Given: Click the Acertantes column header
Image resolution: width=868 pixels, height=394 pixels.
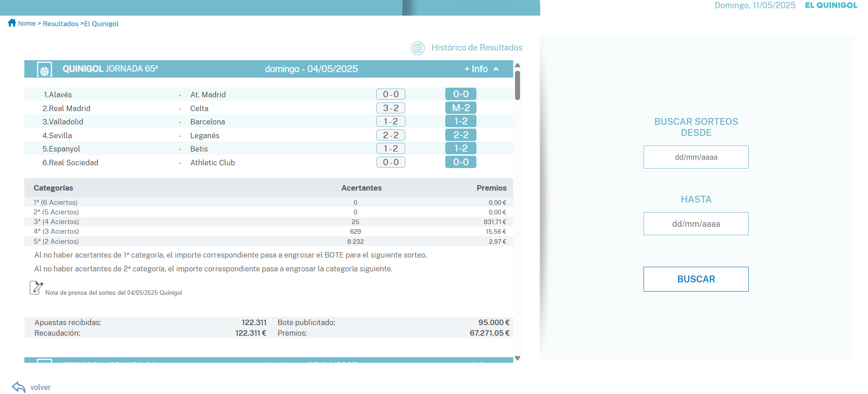Looking at the screenshot, I should tap(361, 188).
